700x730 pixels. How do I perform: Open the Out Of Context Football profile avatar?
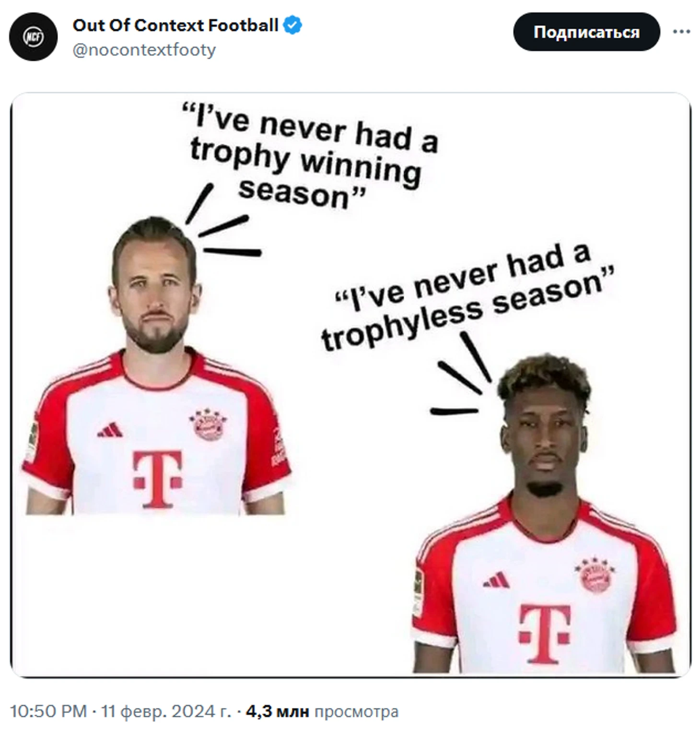[x=33, y=37]
